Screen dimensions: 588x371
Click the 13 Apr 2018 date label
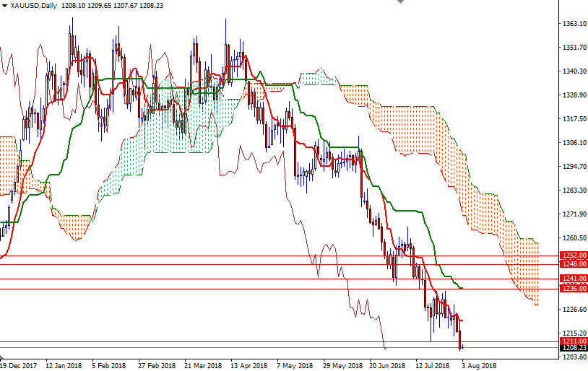(x=248, y=365)
